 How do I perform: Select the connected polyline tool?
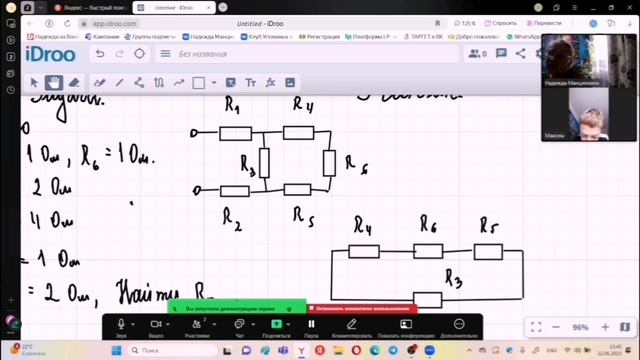139,83
